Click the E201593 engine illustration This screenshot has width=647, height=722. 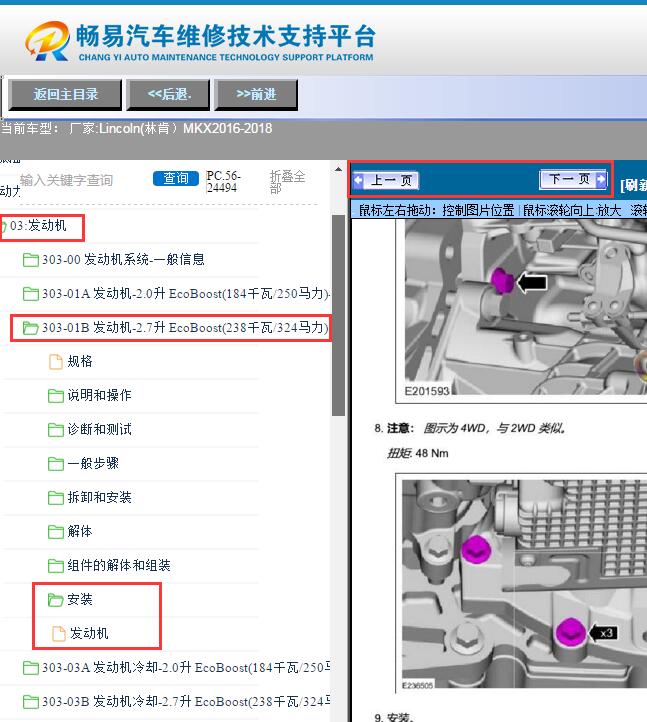click(525, 307)
